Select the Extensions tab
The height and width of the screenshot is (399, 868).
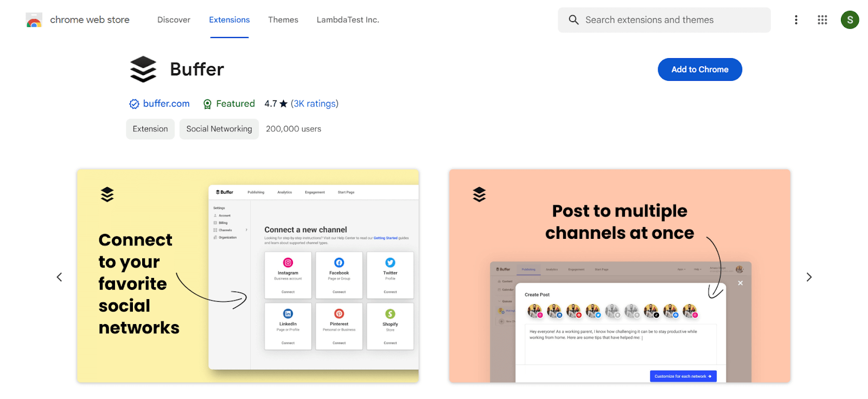point(229,20)
